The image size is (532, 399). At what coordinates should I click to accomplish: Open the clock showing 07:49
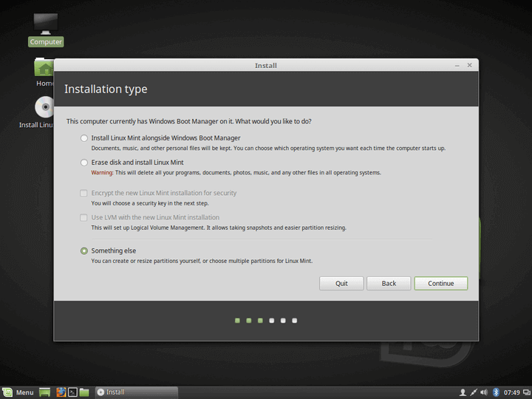click(x=511, y=392)
